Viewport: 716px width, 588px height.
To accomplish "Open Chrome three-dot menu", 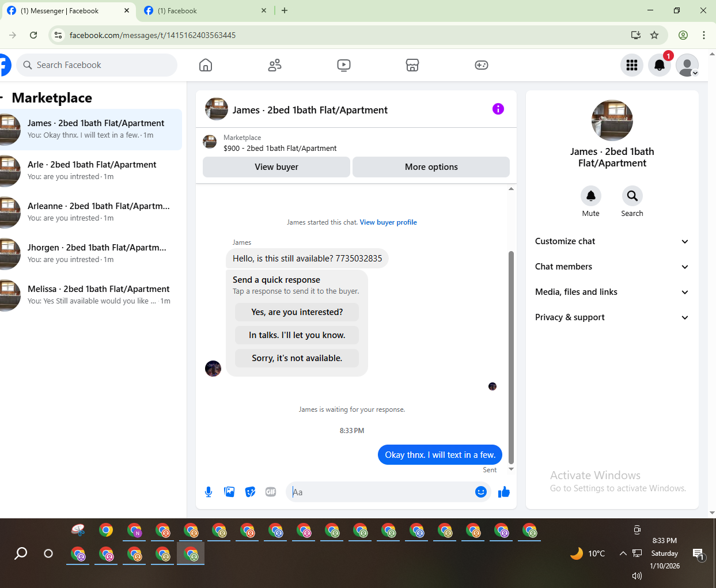I will (x=704, y=35).
